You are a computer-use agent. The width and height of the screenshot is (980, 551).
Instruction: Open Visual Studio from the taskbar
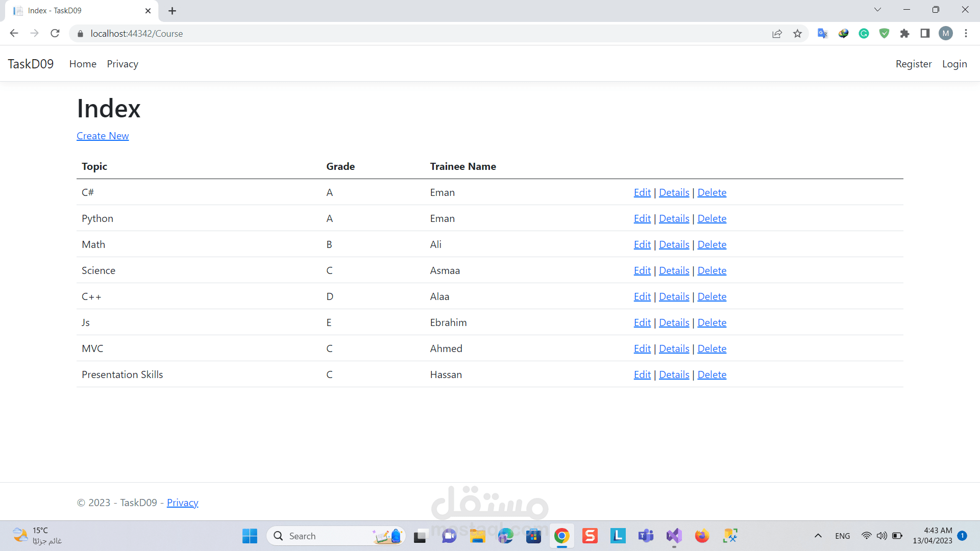674,536
